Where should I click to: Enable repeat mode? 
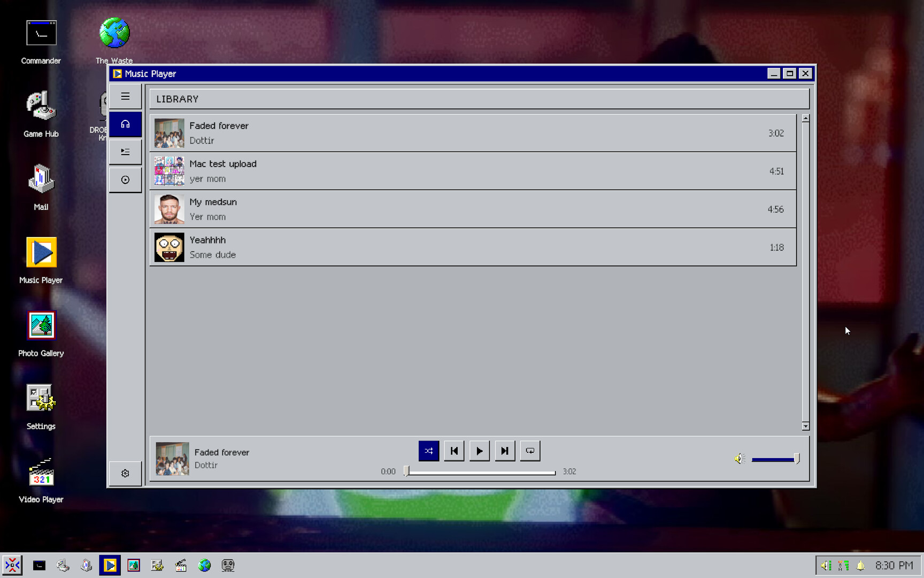point(529,451)
